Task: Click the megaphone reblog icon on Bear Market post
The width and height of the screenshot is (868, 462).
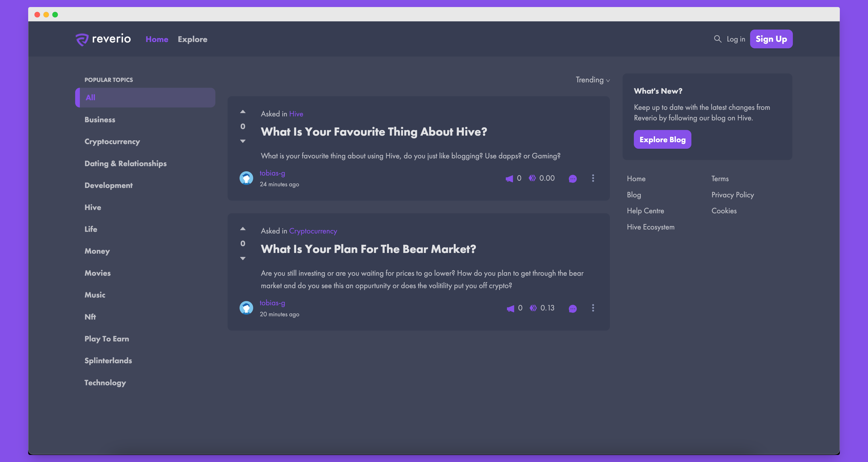Action: 510,309
